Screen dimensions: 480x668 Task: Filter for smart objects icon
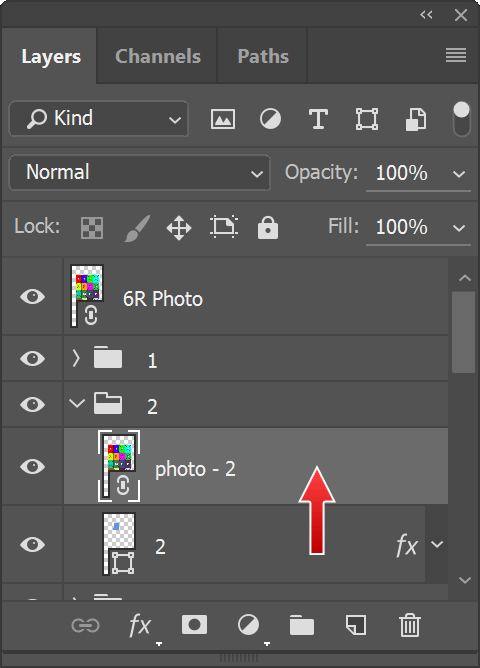click(x=415, y=119)
